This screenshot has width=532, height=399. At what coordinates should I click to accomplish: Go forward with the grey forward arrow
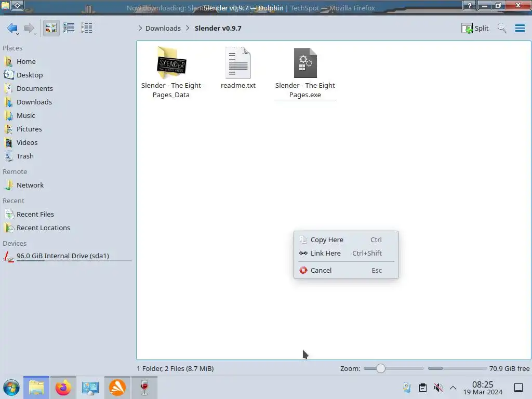point(30,28)
